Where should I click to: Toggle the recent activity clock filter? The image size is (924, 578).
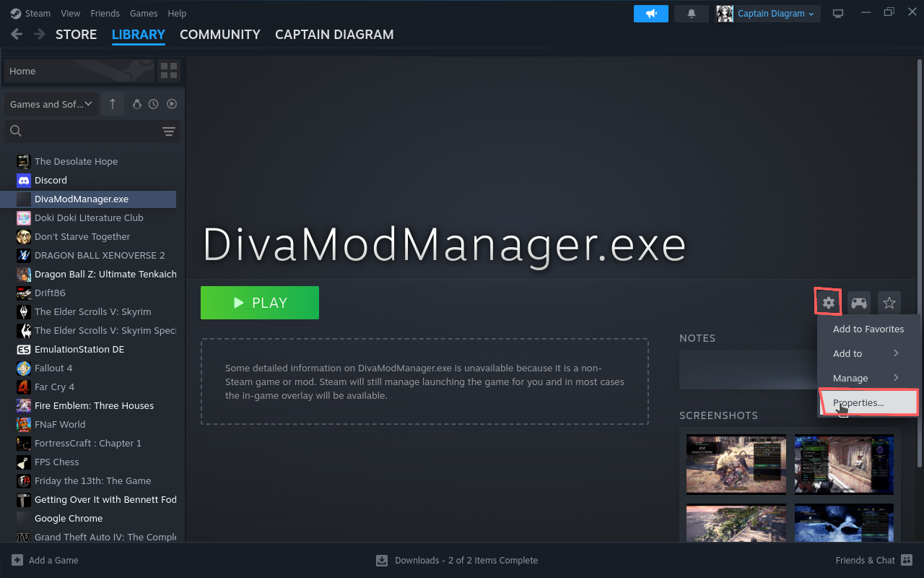pos(154,104)
